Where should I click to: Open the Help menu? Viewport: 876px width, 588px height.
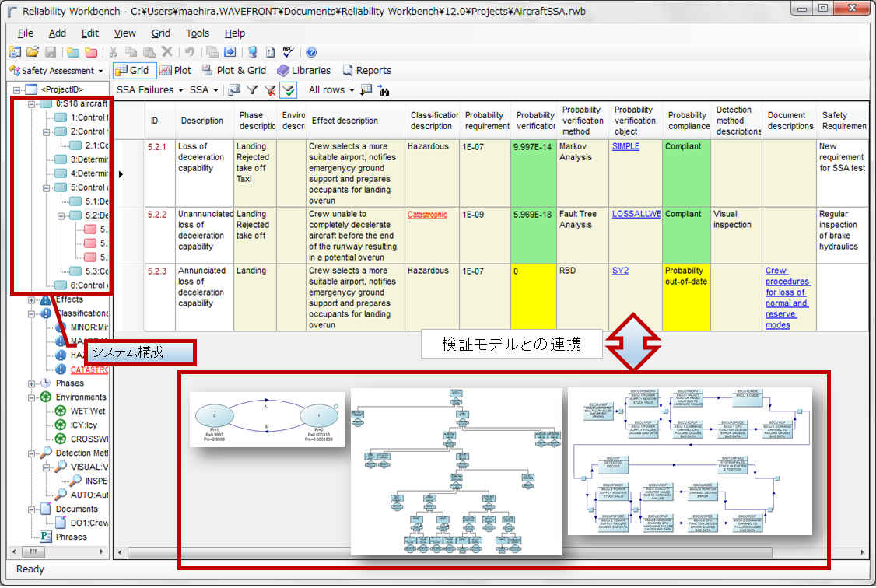(x=235, y=33)
